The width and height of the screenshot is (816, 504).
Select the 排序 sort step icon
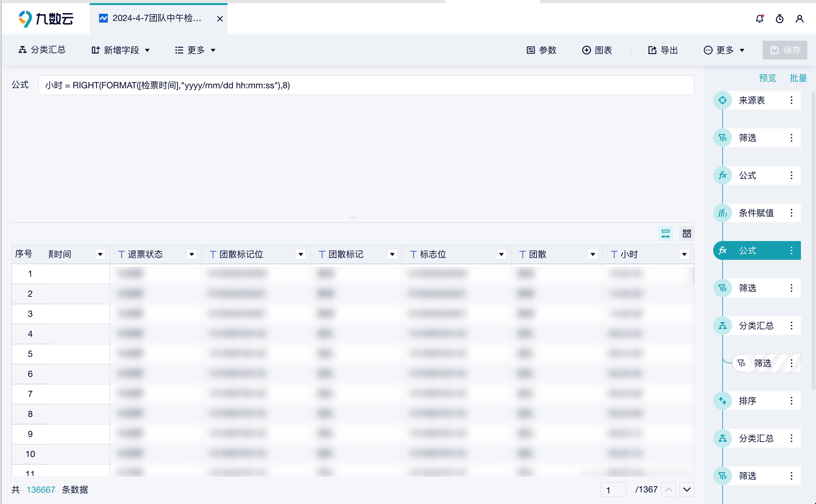tap(722, 401)
